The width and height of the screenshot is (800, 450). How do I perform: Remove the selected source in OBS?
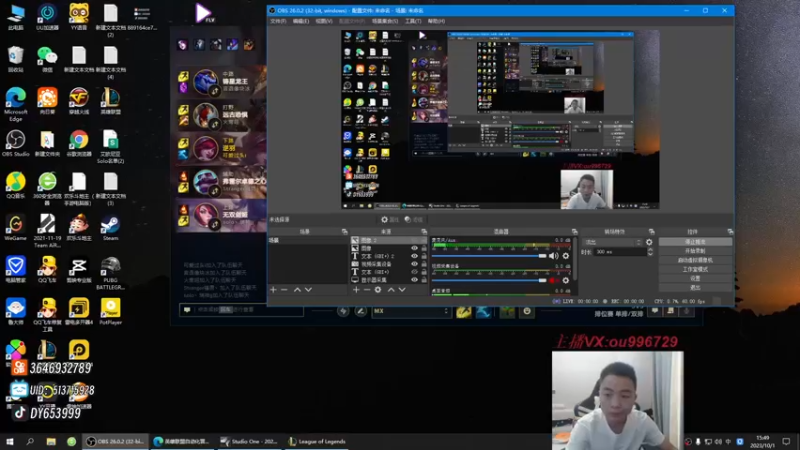[367, 290]
